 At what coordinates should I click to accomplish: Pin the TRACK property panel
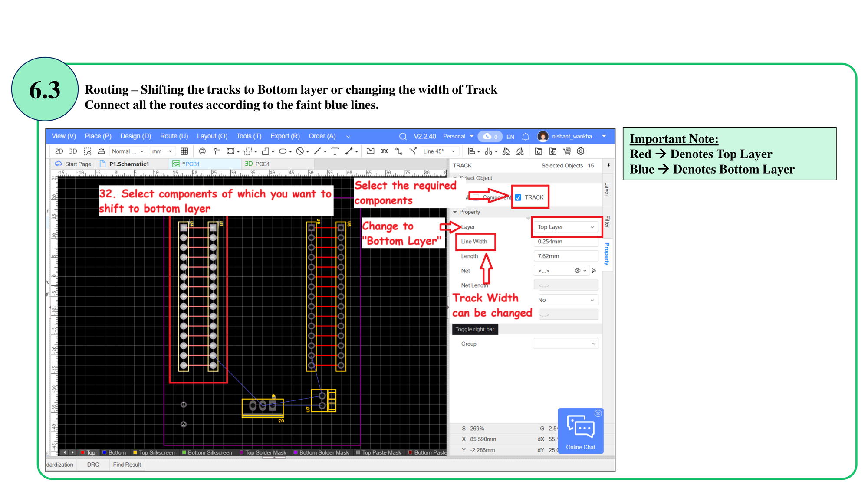point(608,165)
